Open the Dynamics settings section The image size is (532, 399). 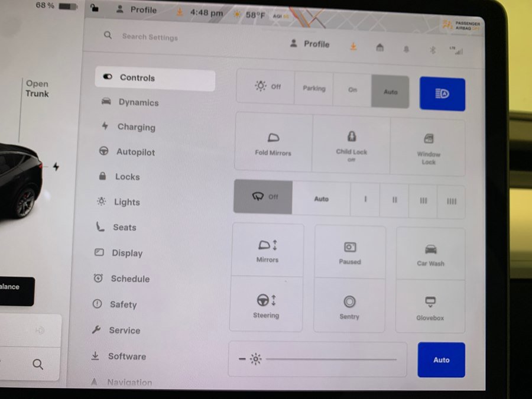coord(130,102)
